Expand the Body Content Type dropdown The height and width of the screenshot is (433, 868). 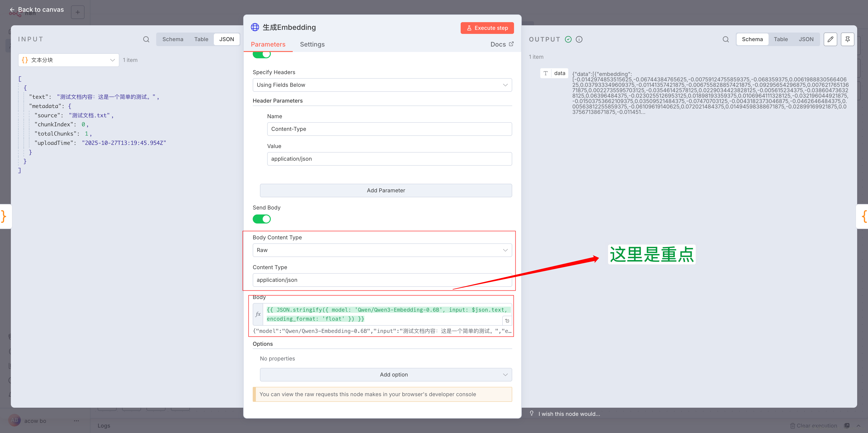[382, 250]
